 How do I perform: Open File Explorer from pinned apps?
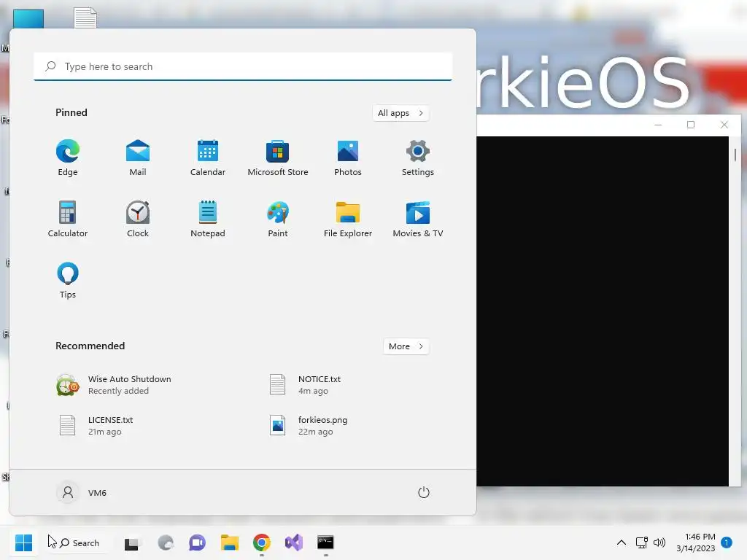348,219
